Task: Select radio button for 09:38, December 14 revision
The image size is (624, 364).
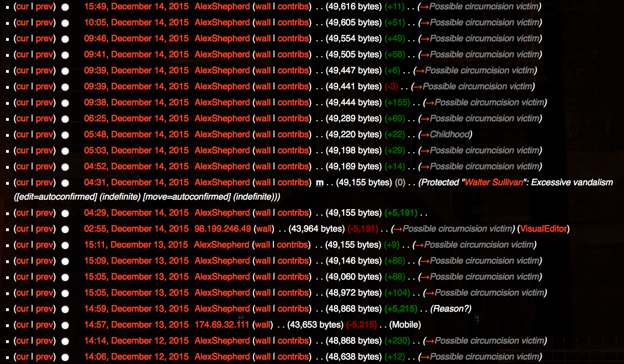Action: click(x=65, y=103)
